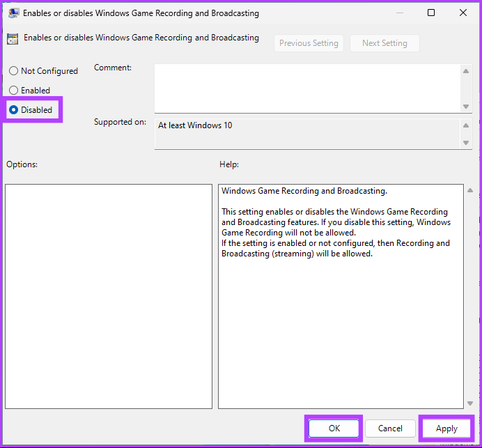This screenshot has width=482, height=448.
Task: Go to Previous Setting
Action: (x=309, y=43)
